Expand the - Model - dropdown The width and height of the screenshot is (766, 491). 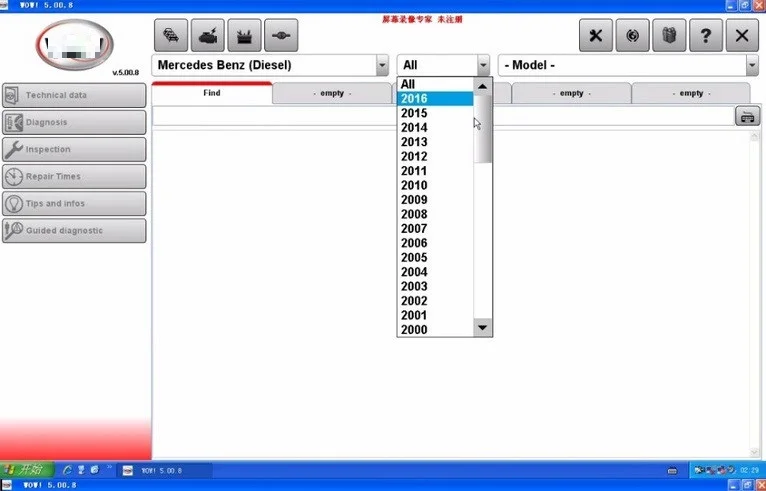coord(752,65)
